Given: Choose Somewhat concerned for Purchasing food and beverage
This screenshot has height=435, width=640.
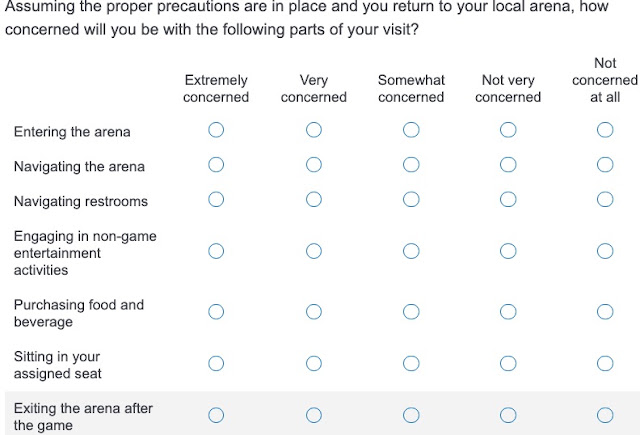Looking at the screenshot, I should click(411, 312).
